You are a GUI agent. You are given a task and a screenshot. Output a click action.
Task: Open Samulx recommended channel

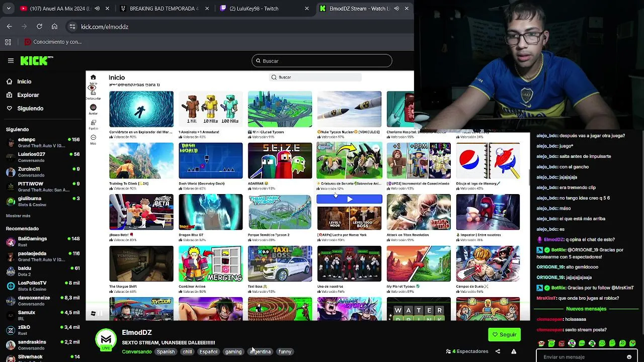(43, 315)
